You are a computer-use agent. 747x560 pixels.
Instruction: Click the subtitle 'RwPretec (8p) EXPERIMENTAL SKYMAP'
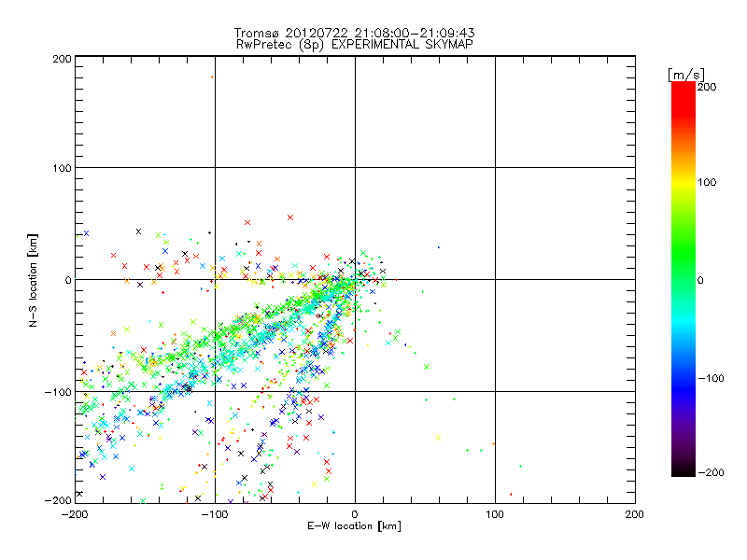point(354,45)
